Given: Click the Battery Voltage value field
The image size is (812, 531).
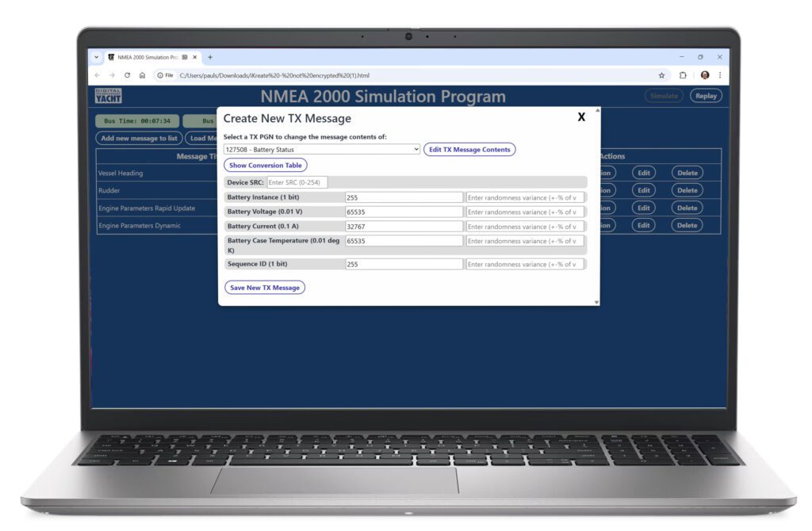Looking at the screenshot, I should (x=404, y=212).
